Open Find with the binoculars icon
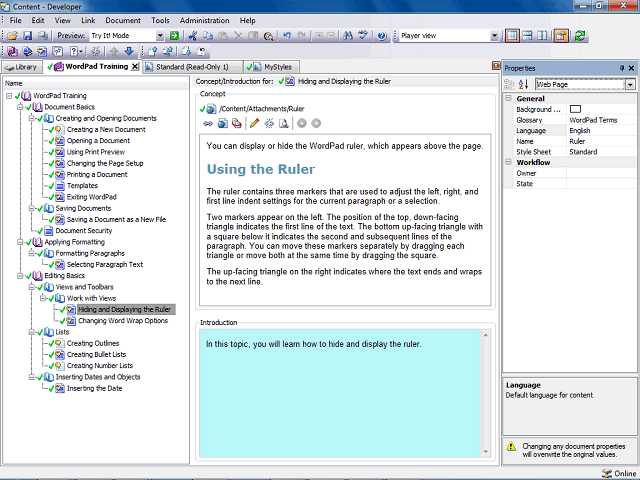The image size is (640, 480). tap(348, 36)
